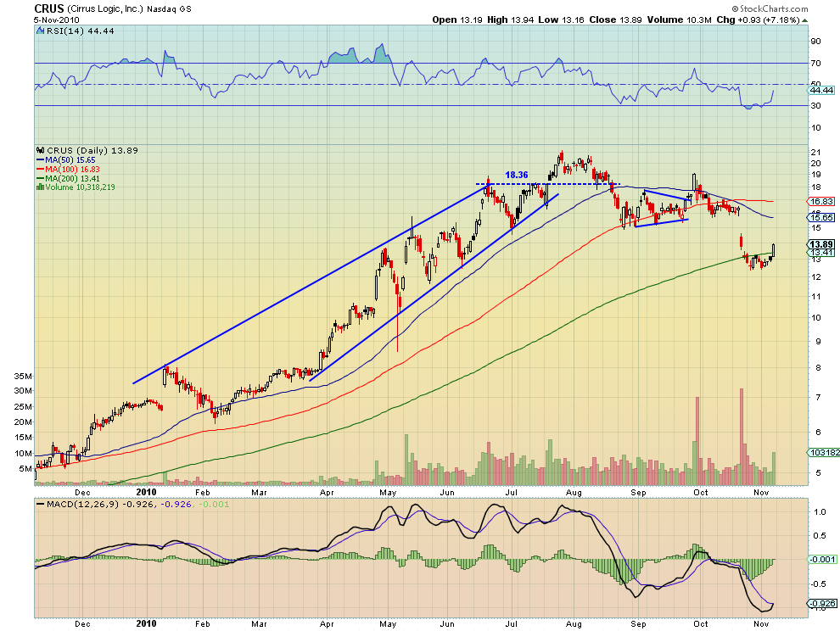Click the 44.44 RSI value tag on axis
The height and width of the screenshot is (631, 840).
point(822,91)
